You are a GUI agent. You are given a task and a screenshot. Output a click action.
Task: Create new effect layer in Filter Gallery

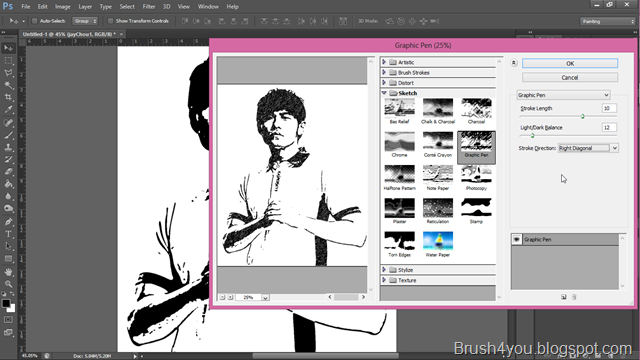(x=564, y=297)
